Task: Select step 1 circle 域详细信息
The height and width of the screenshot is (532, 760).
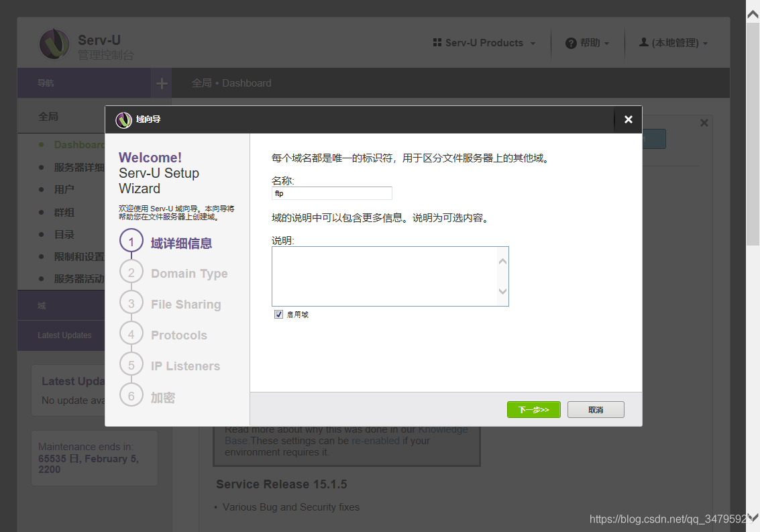Action: click(131, 241)
